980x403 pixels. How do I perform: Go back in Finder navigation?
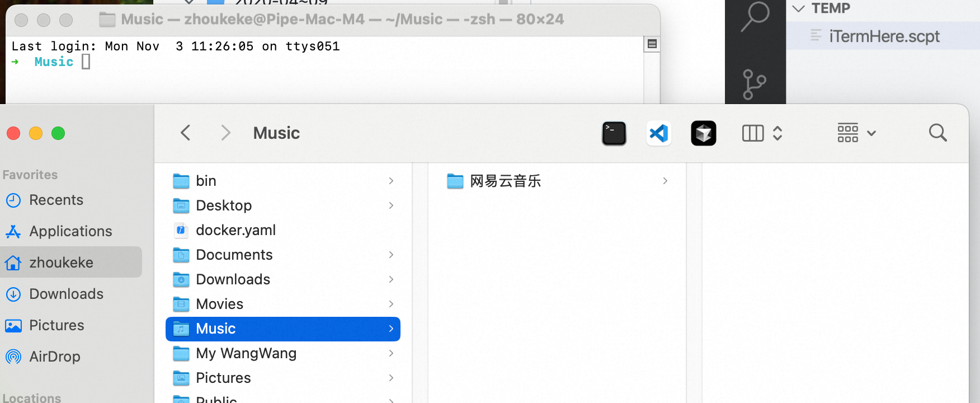[x=186, y=133]
